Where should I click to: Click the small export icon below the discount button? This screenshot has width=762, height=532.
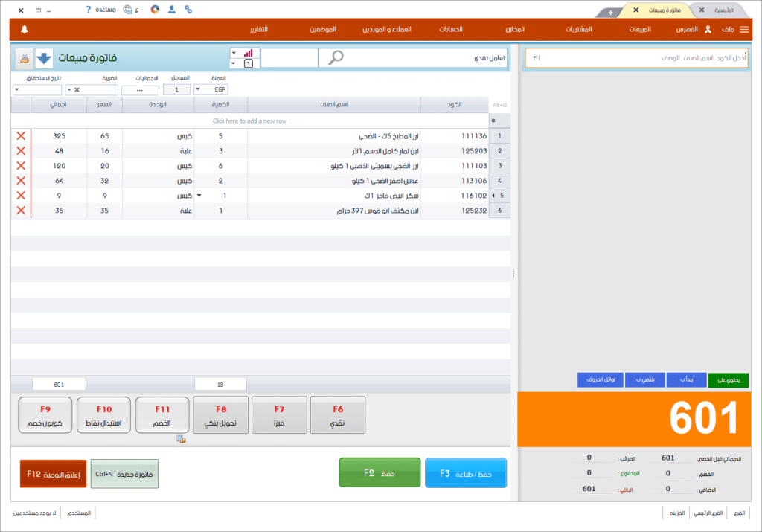181,440
